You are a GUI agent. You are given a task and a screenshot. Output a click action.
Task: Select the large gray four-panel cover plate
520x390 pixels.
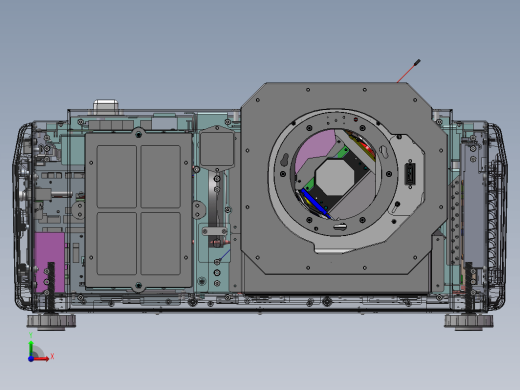click(139, 210)
